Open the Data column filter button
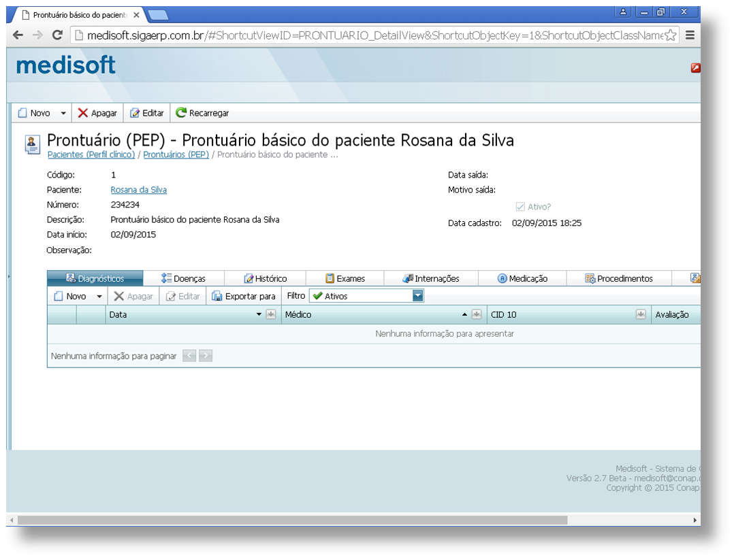 270,314
